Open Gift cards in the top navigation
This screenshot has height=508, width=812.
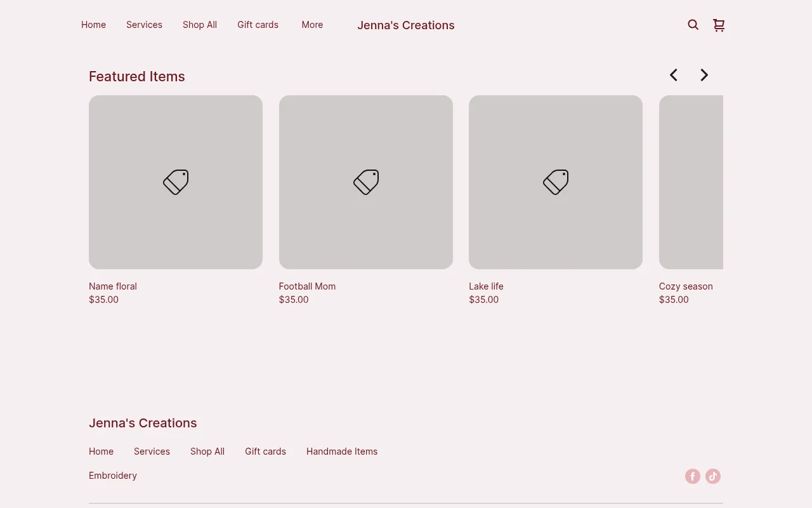[x=258, y=25]
